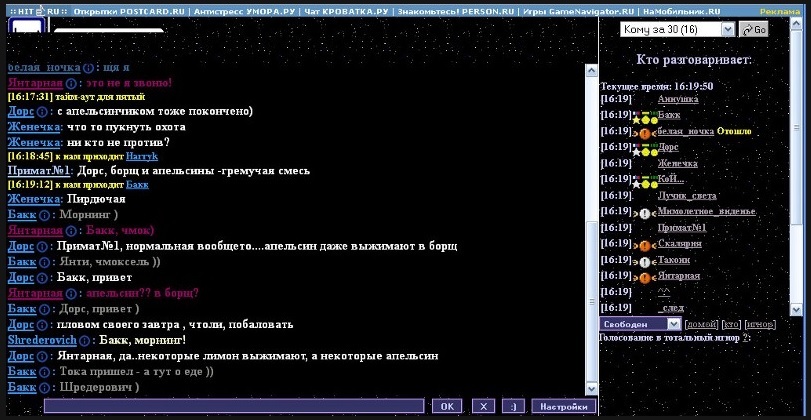Open the room selector Кому за 30
The width and height of the screenshot is (811, 420).
(x=677, y=29)
